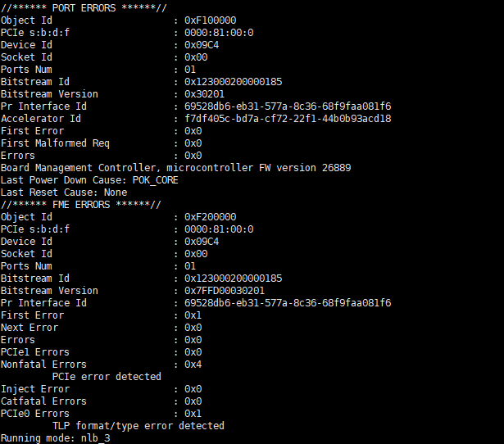This screenshot has width=504, height=444.
Task: Click the Bitstream Version value 0x30201
Action: [x=204, y=93]
